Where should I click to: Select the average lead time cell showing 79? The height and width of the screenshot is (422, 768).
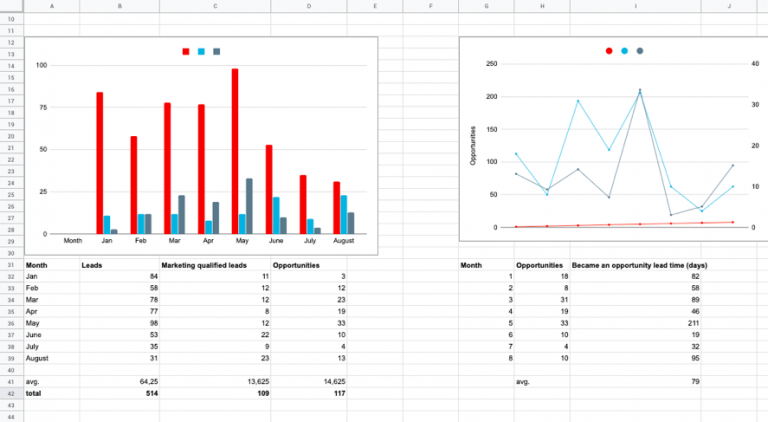(635, 381)
